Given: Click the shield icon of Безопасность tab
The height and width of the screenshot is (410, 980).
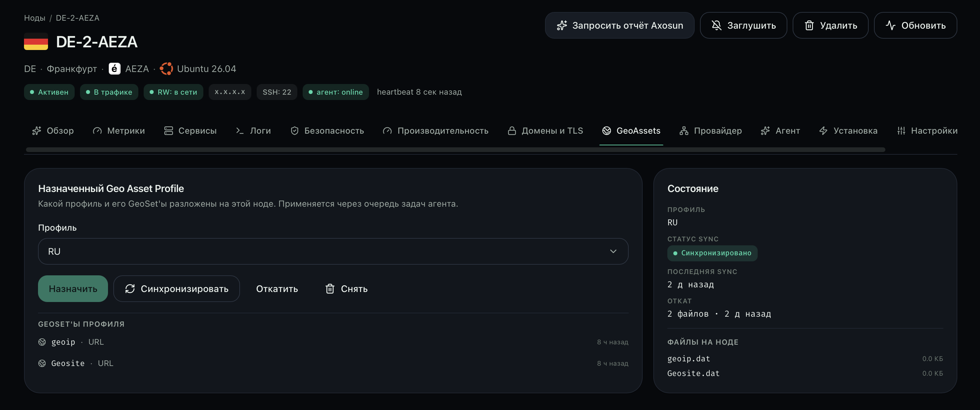Looking at the screenshot, I should click(x=294, y=131).
